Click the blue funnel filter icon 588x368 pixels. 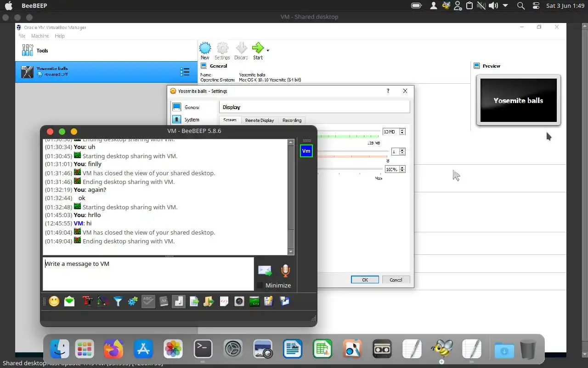(x=118, y=301)
